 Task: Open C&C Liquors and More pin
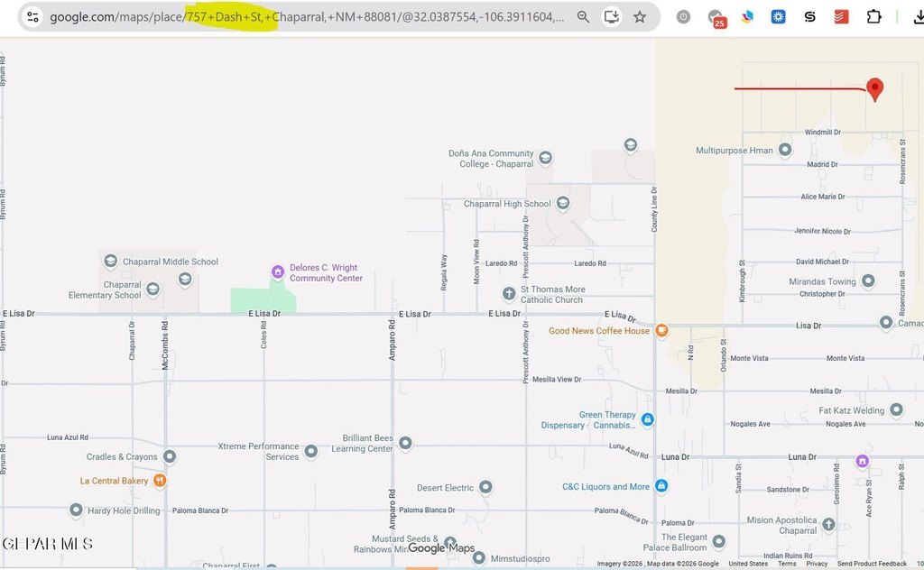661,486
